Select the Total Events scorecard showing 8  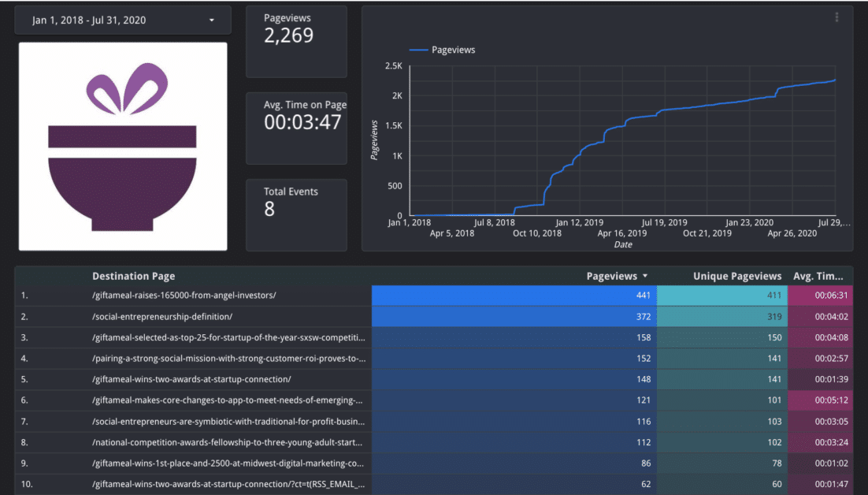coord(296,213)
